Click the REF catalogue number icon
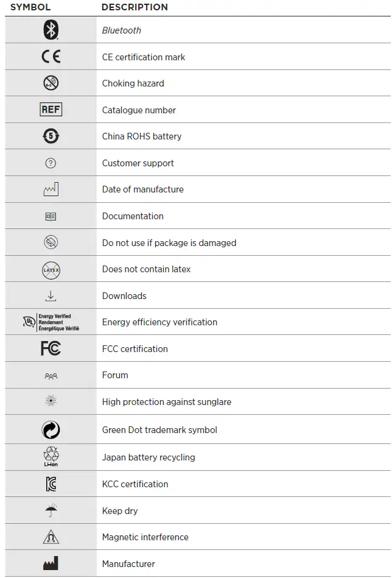This screenshot has width=392, height=578. [x=51, y=110]
